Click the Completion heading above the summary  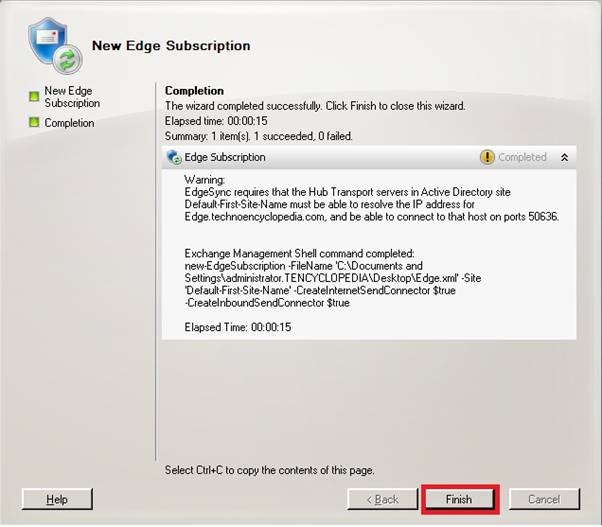(194, 91)
